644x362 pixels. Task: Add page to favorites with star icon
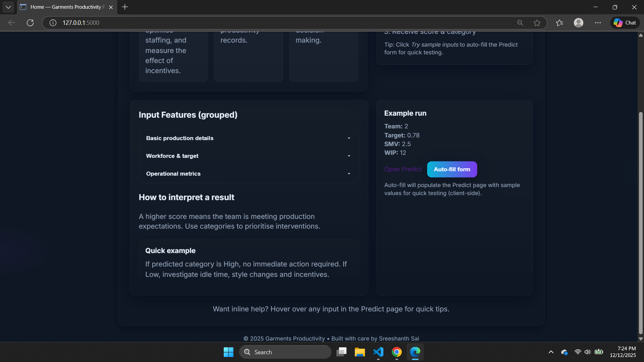(537, 23)
